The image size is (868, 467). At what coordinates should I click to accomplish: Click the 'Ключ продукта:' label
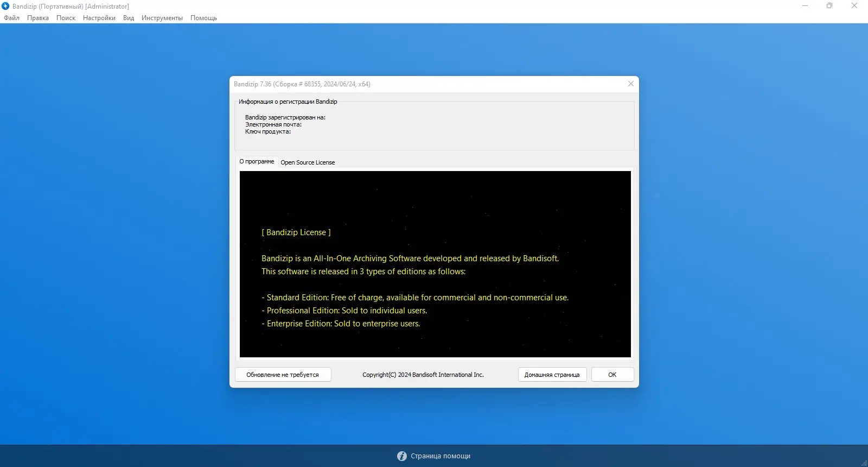tap(268, 131)
